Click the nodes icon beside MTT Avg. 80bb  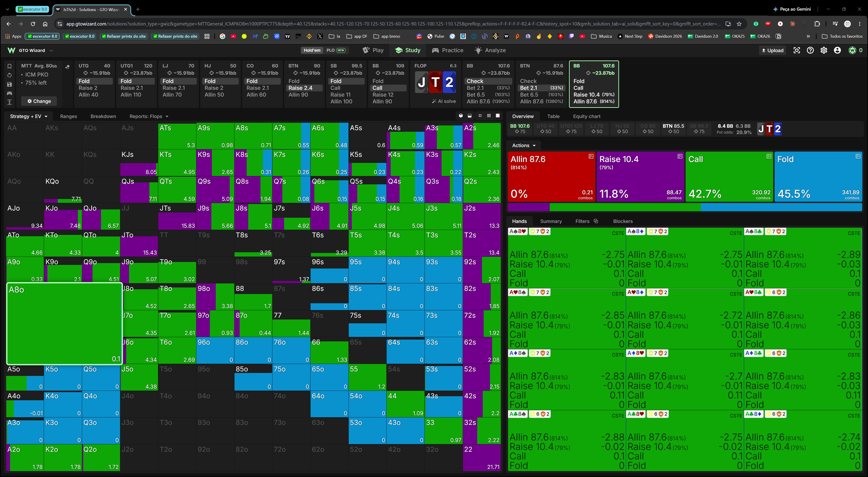[x=67, y=67]
